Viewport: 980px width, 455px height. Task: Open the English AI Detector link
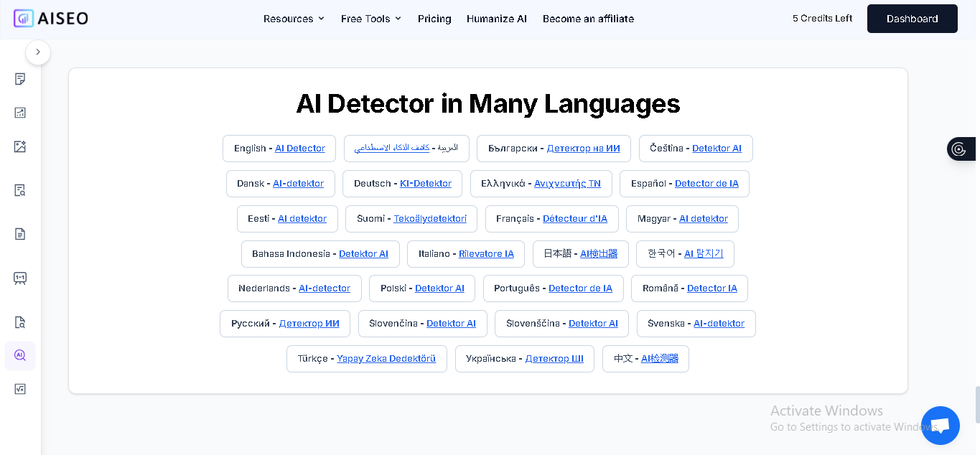point(300,149)
